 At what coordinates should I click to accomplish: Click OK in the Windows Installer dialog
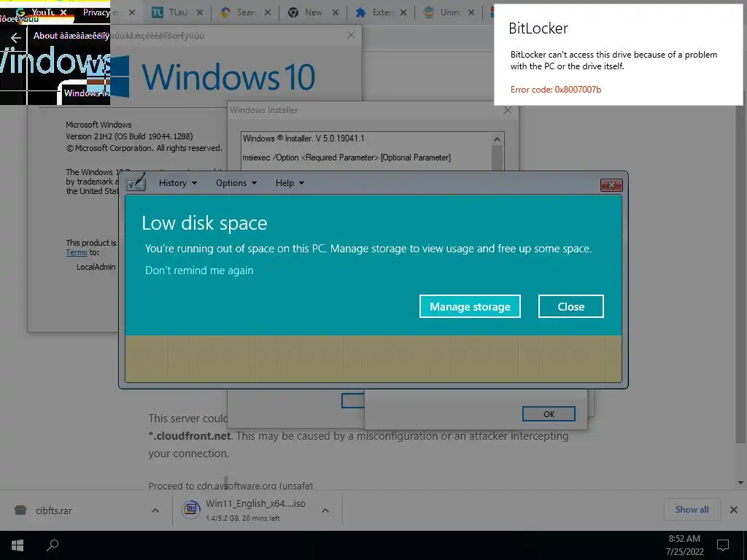[x=549, y=414]
